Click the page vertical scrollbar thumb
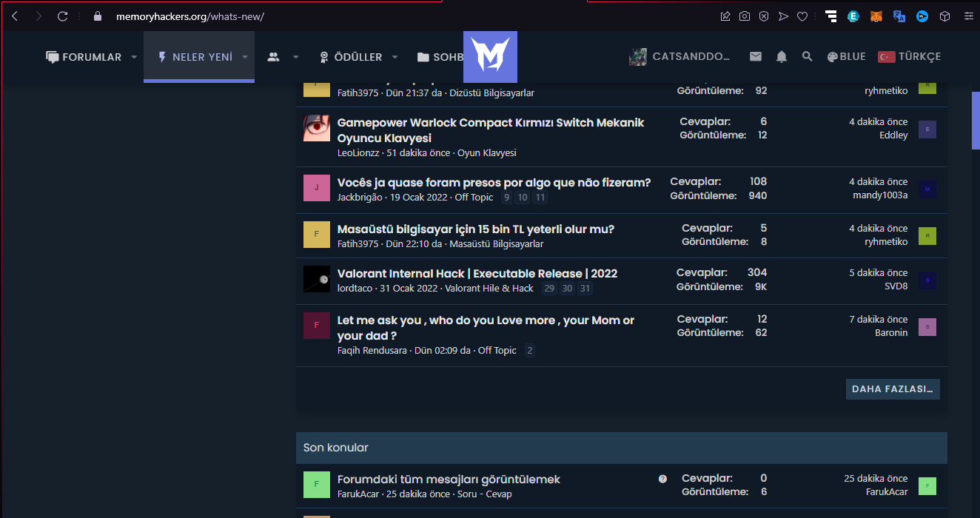 (976, 121)
